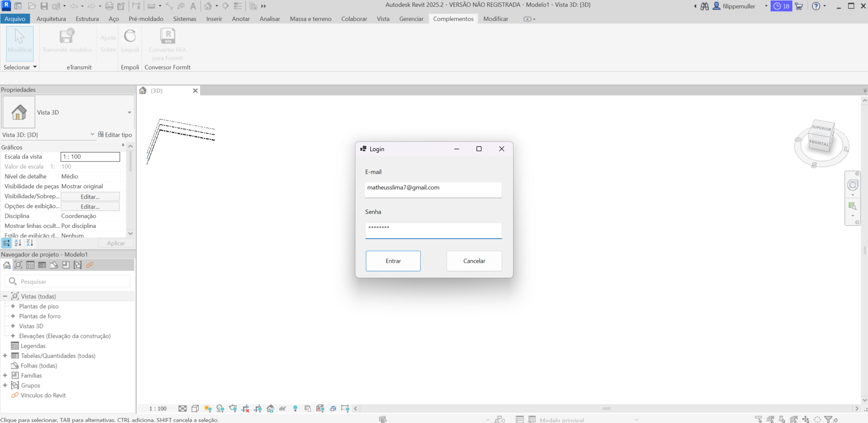
Task: Expand the Grupos tree node
Action: (5, 385)
